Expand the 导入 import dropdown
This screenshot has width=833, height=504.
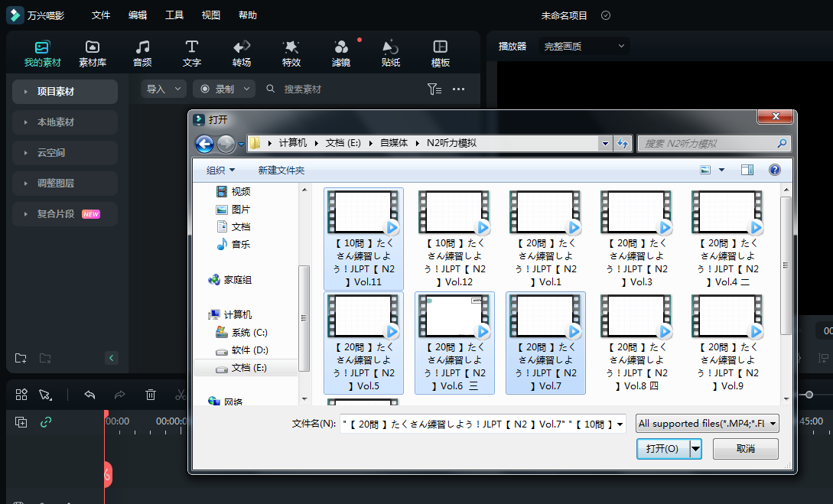coord(164,89)
